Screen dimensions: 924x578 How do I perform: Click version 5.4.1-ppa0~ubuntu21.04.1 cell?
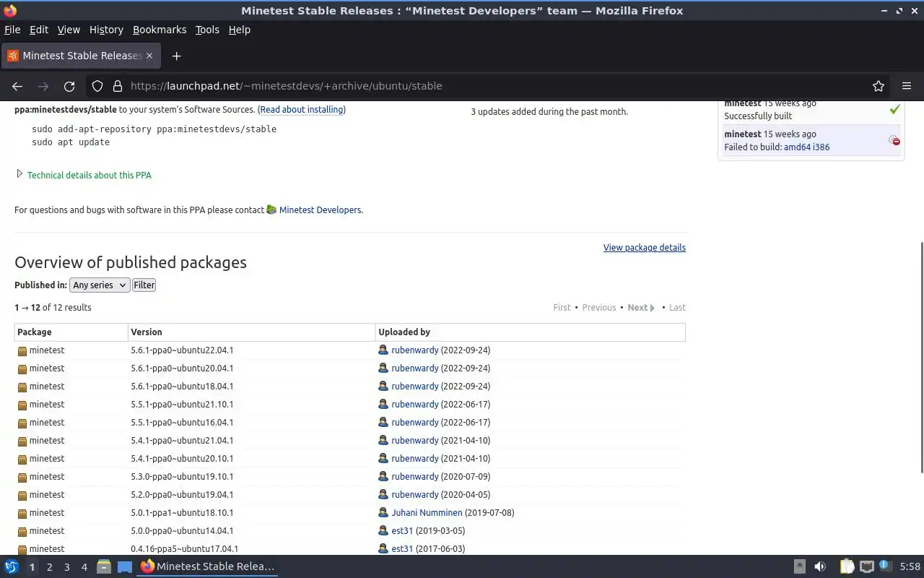click(182, 441)
